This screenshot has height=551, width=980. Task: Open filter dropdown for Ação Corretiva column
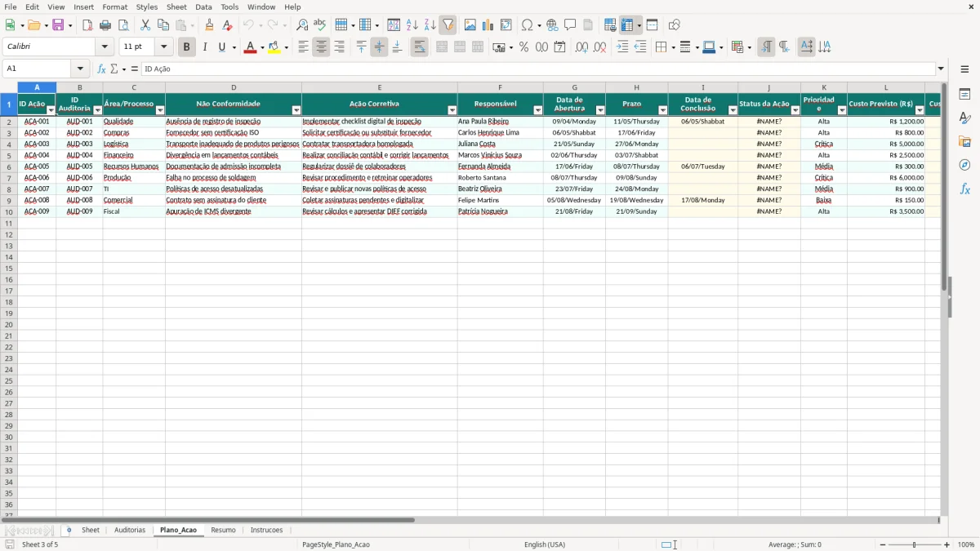coord(452,110)
